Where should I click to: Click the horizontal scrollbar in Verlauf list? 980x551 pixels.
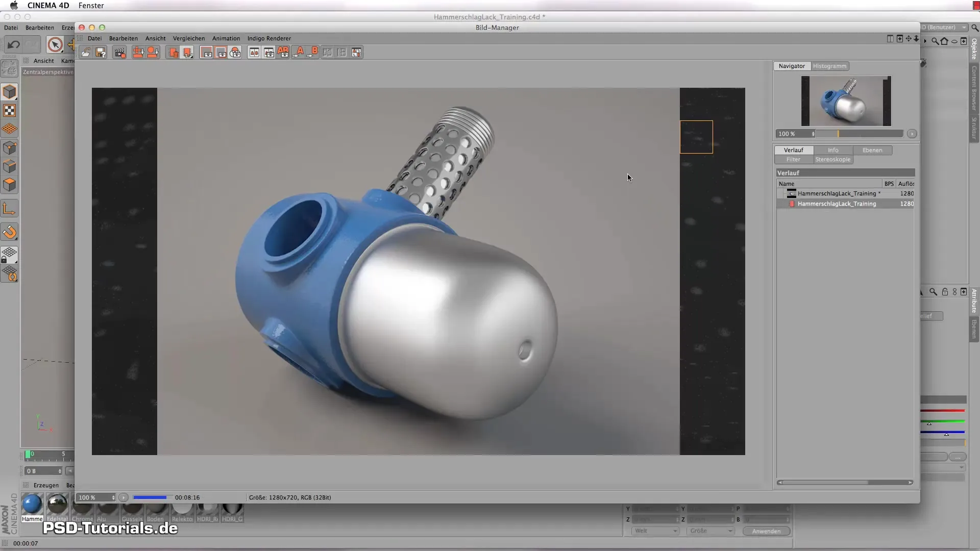tap(845, 482)
